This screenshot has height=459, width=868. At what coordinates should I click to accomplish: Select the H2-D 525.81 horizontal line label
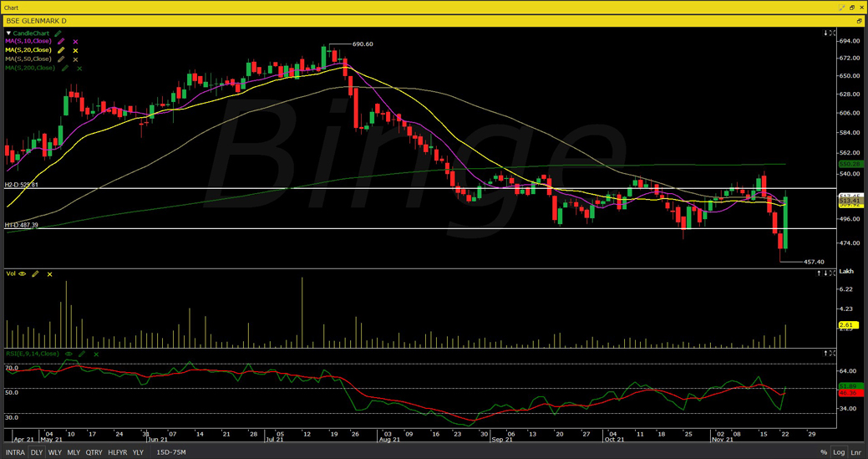click(x=22, y=185)
